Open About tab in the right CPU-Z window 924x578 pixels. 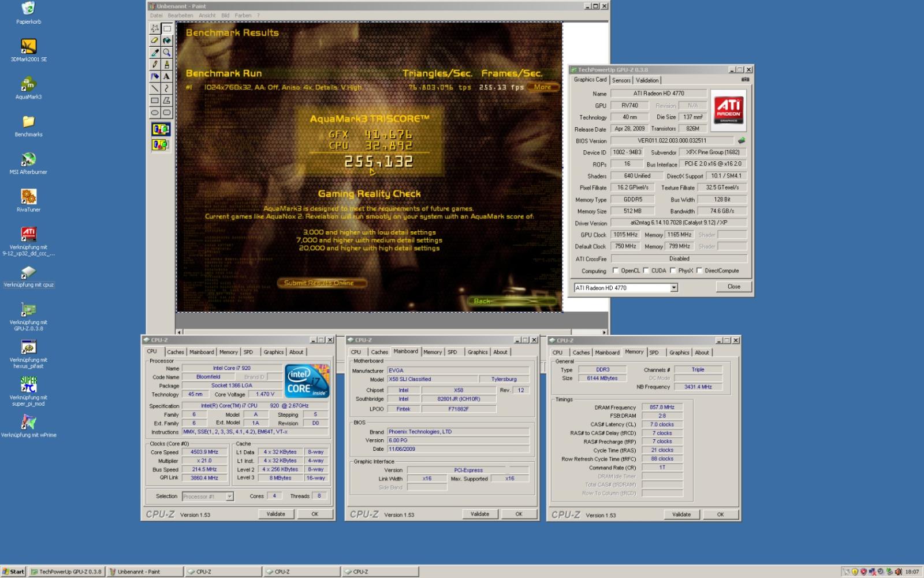pos(702,353)
